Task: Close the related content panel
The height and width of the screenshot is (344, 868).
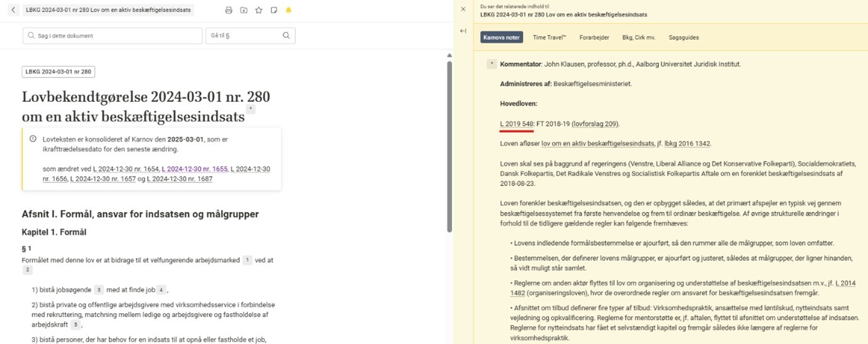Action: tap(463, 9)
